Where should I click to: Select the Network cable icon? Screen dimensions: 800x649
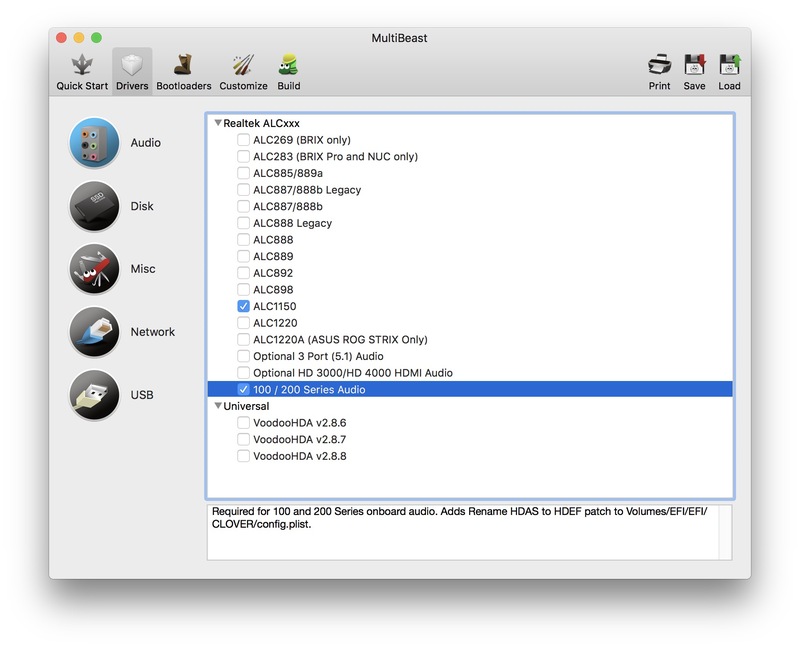click(x=94, y=332)
